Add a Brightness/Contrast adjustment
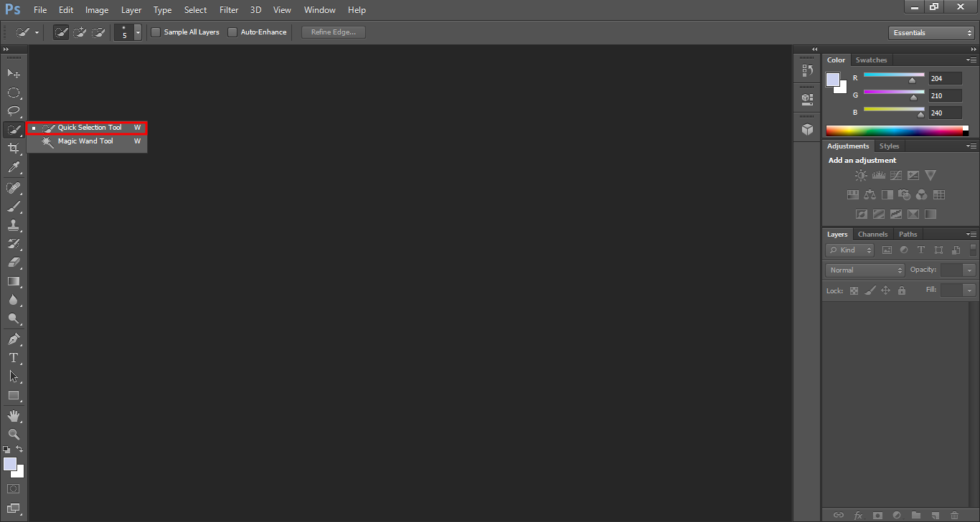Image resolution: width=980 pixels, height=522 pixels. coord(861,175)
